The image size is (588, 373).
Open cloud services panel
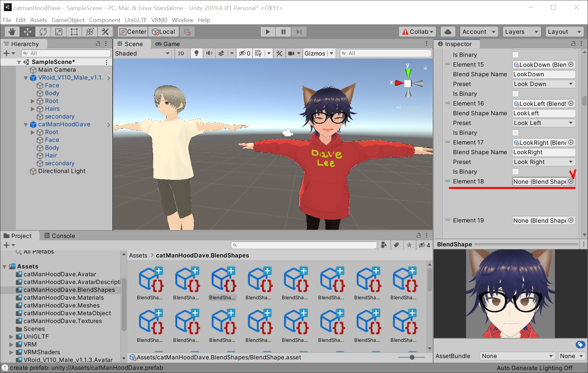pos(448,31)
